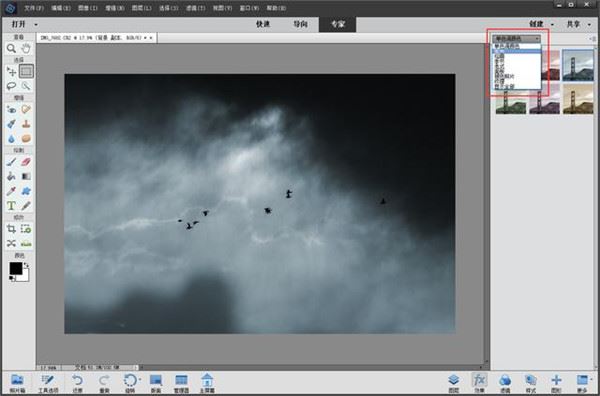Image resolution: width=600 pixels, height=396 pixels.
Task: Open the 滤镜 filters panel button
Action: [505, 384]
